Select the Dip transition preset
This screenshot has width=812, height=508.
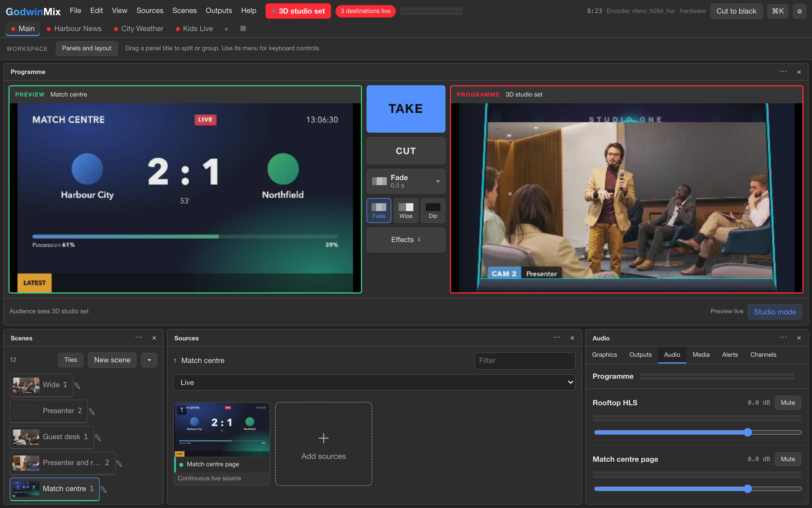pyautogui.click(x=433, y=211)
